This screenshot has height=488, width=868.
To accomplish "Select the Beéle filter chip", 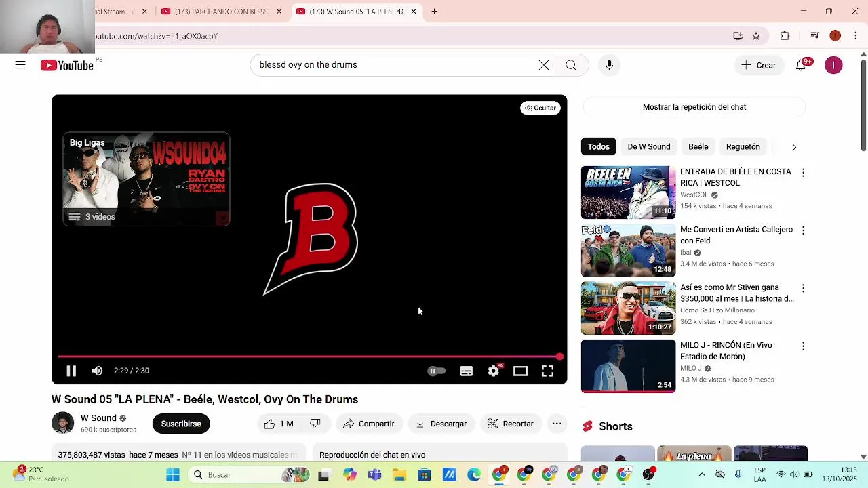I will (x=698, y=146).
